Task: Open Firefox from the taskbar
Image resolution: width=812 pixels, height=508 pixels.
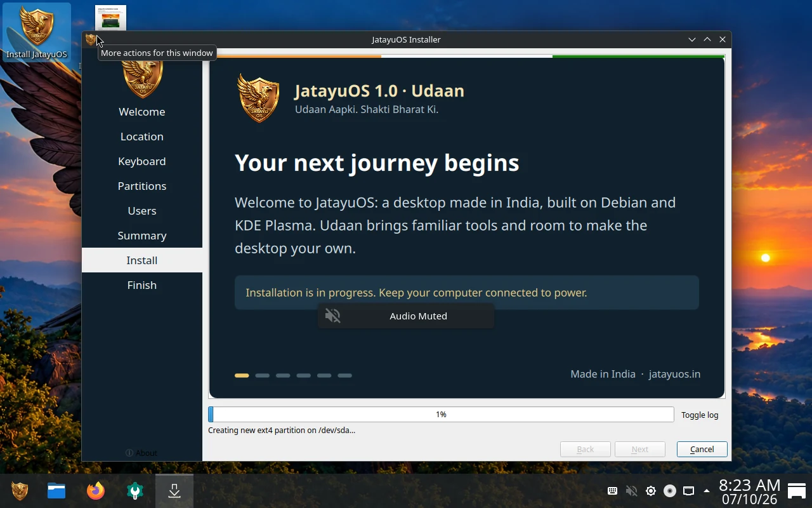Action: click(96, 491)
